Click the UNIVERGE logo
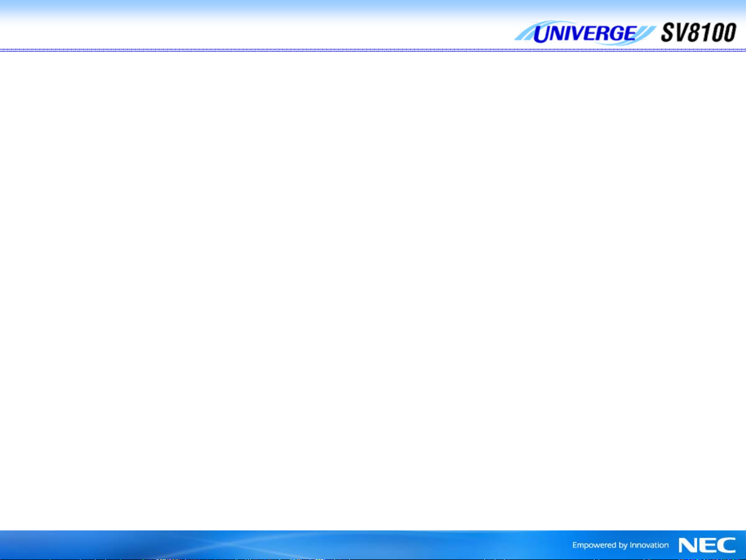Screen dimensions: 746x560 click(585, 33)
